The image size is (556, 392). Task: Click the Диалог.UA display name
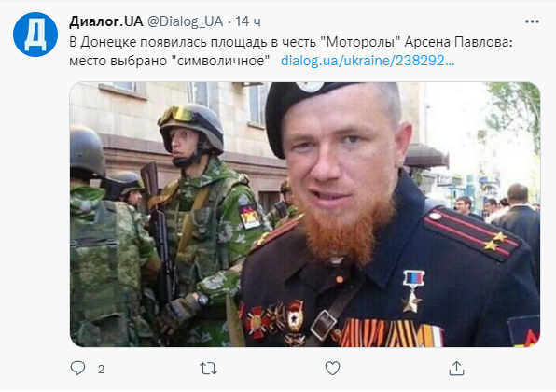106,21
